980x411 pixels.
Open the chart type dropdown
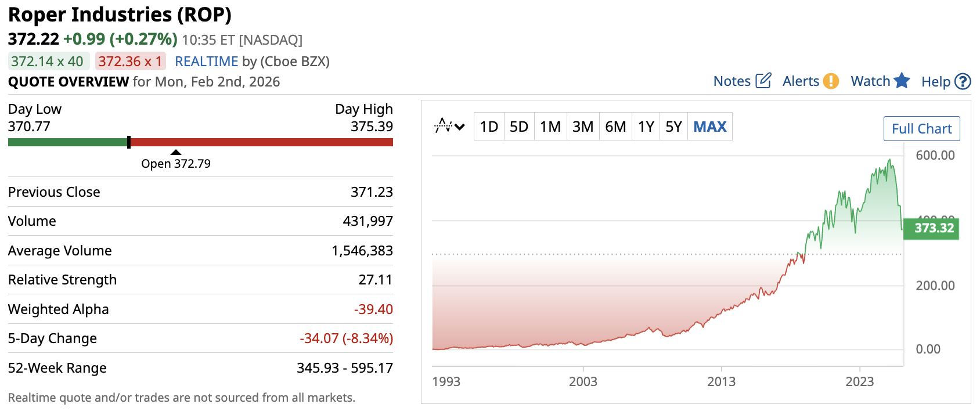click(450, 126)
